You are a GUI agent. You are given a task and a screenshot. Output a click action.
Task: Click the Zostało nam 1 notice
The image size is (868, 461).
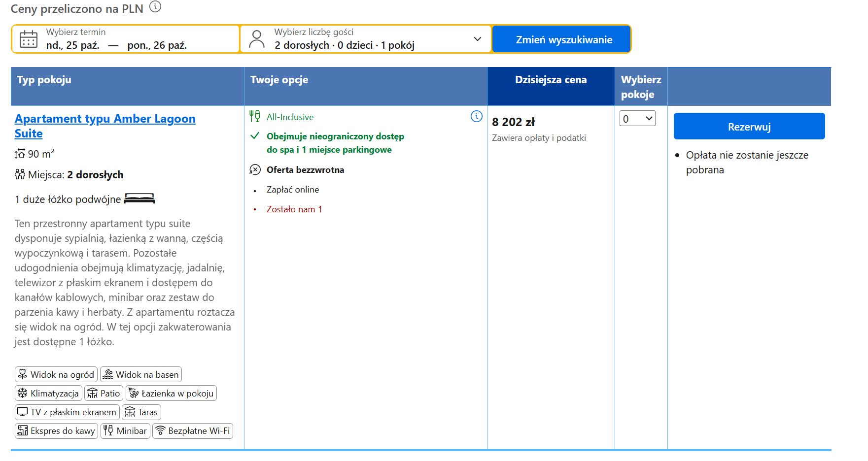pyautogui.click(x=294, y=209)
